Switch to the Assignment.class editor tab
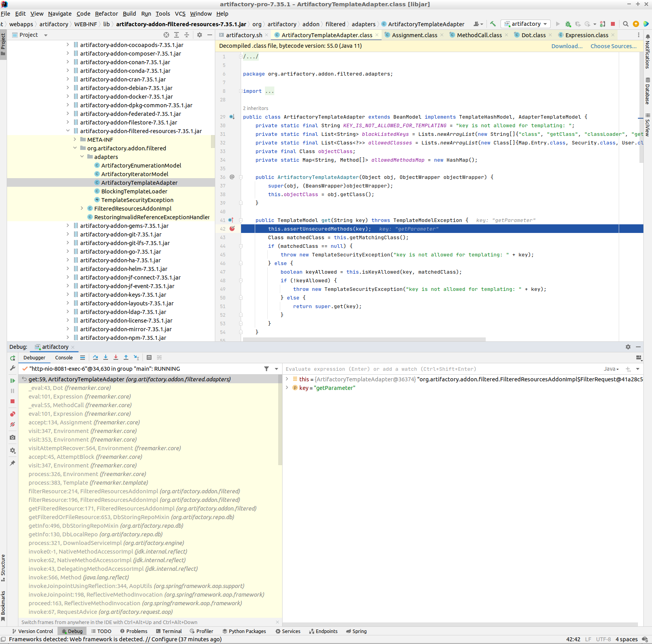This screenshot has width=652, height=644. point(414,35)
